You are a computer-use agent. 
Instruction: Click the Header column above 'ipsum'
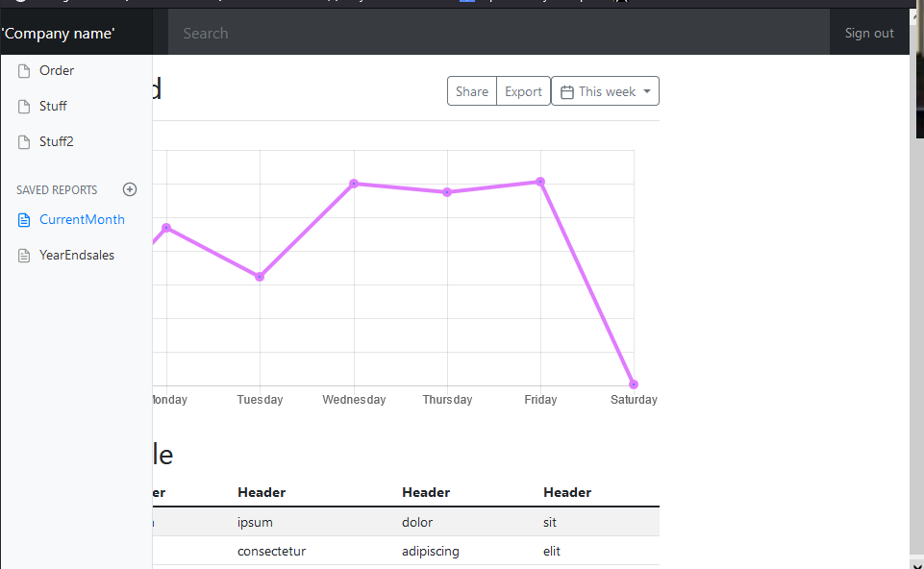pyautogui.click(x=262, y=492)
